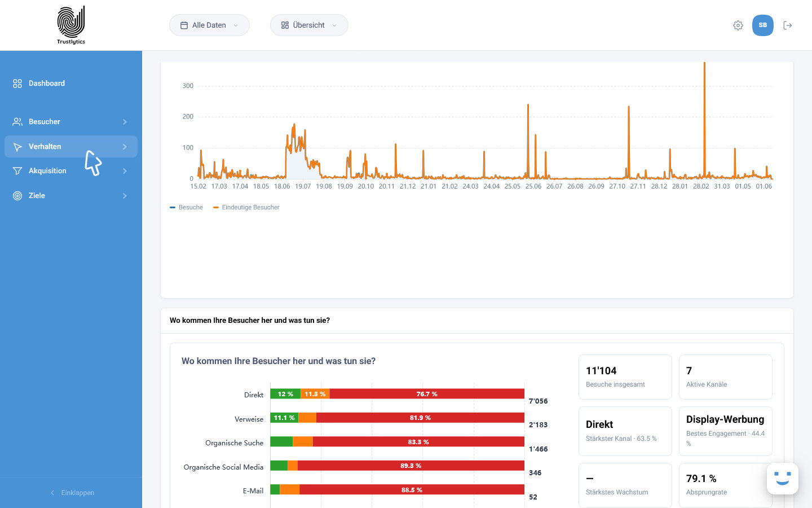Open settings via the gear icon
This screenshot has height=508, width=812.
[738, 25]
